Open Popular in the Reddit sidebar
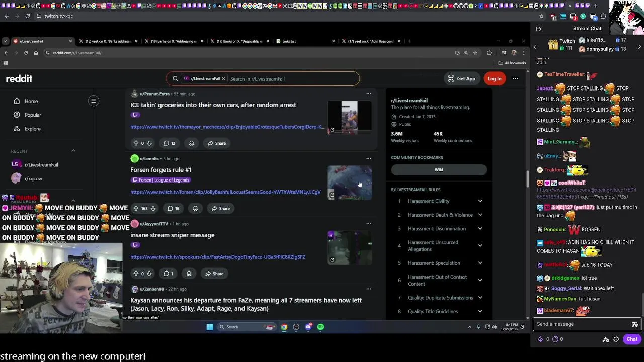Screen dimensions: 644x362 pyautogui.click(x=33, y=115)
